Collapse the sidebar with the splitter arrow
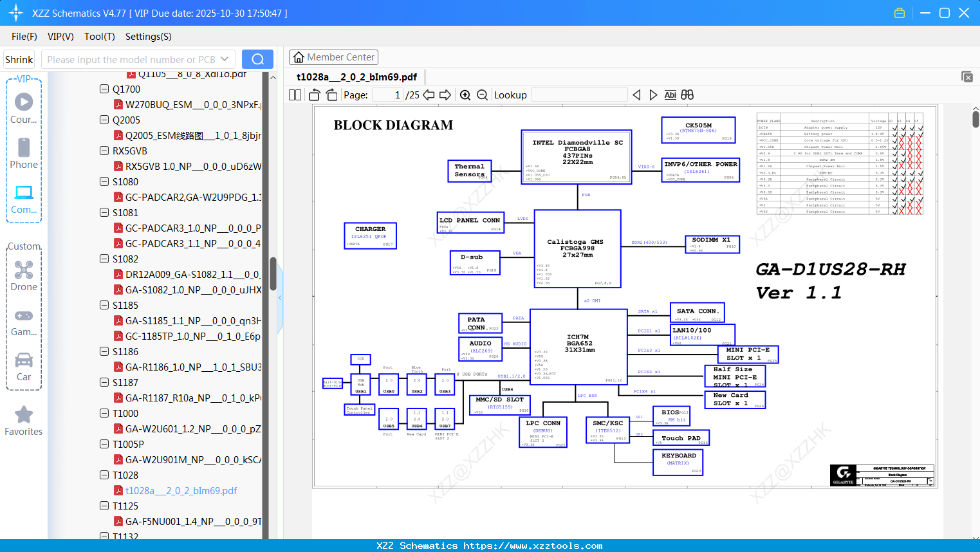The width and height of the screenshot is (980, 552). pyautogui.click(x=280, y=298)
